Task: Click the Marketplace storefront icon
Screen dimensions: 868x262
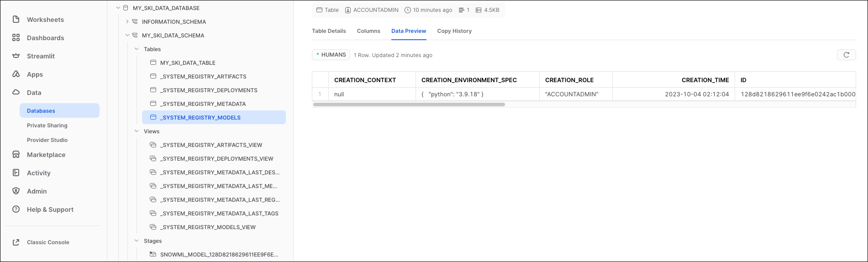Action: (16, 155)
